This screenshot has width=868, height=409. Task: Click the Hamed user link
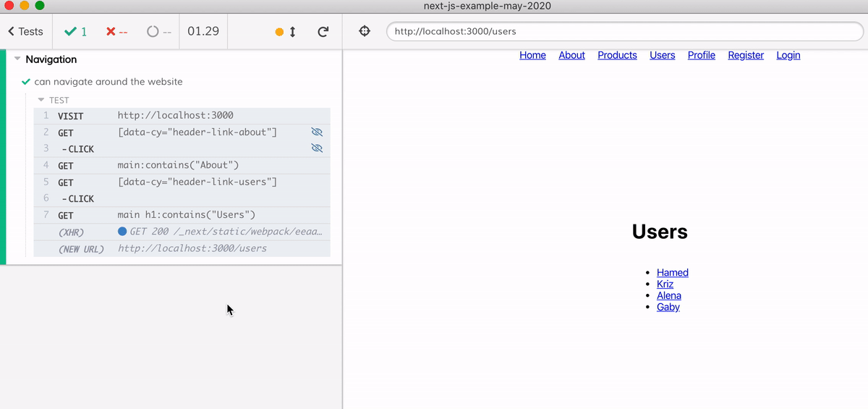[x=672, y=272]
